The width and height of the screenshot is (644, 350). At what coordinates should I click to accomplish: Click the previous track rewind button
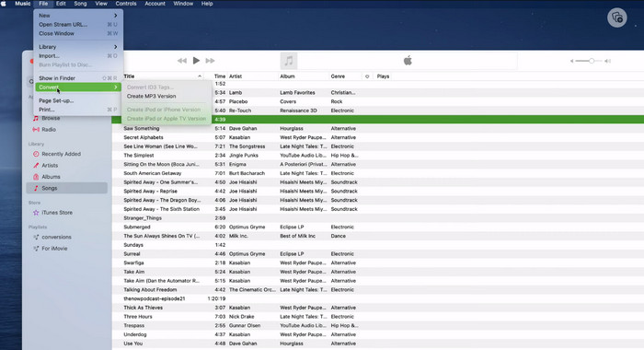tap(182, 61)
